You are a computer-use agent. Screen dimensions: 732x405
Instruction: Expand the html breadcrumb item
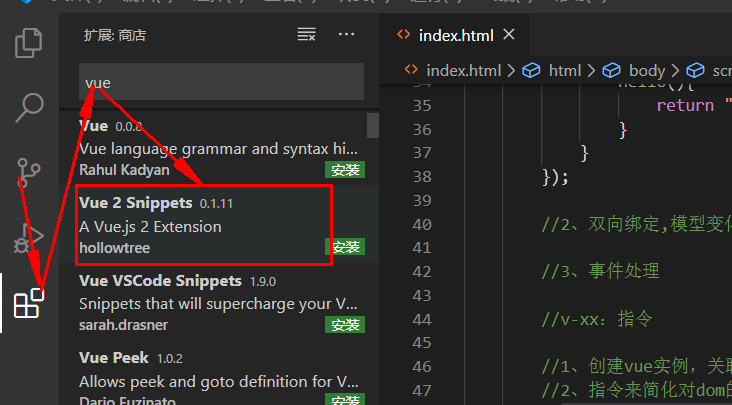point(564,70)
